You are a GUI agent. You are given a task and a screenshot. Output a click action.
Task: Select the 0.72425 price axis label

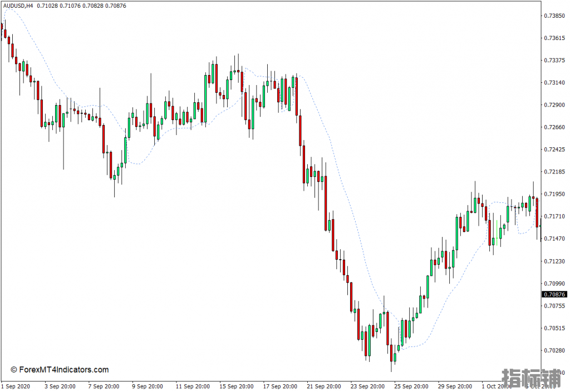pyautogui.click(x=555, y=149)
